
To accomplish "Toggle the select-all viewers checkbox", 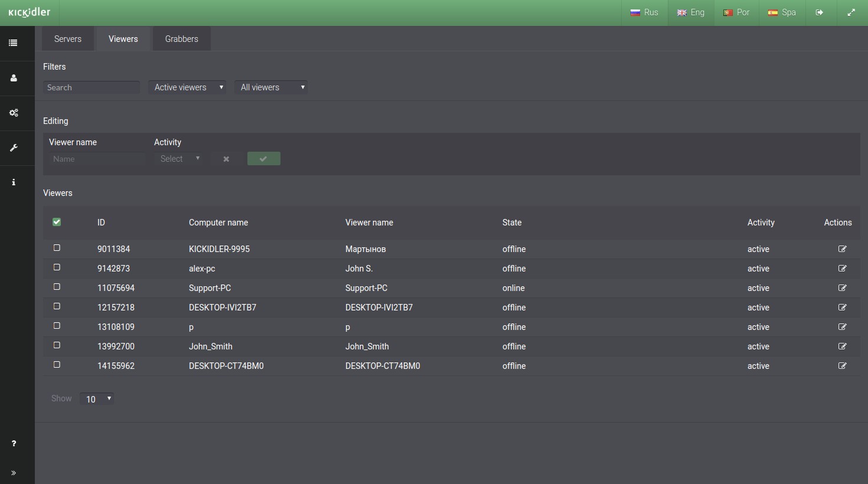I will tap(57, 222).
